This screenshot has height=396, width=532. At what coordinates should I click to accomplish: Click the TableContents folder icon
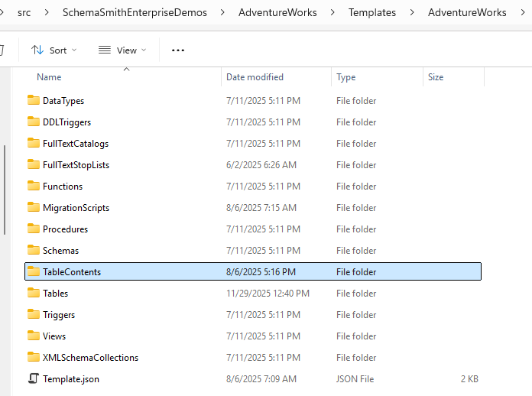(x=34, y=271)
